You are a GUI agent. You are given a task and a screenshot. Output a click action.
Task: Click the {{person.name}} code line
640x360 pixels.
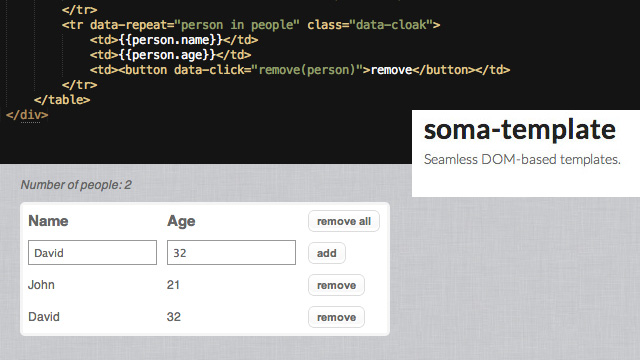[174, 40]
